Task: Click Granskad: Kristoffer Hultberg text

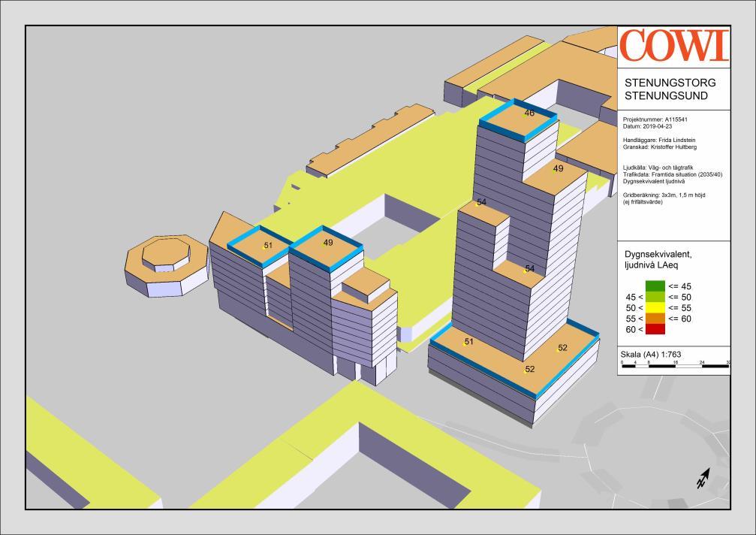Action: tap(660, 147)
